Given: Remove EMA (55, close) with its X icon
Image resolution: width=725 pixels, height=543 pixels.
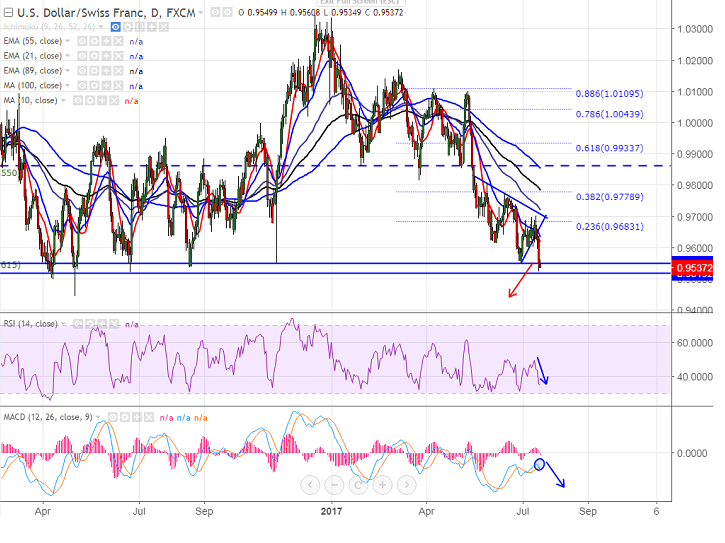Looking at the screenshot, I should 118,41.
